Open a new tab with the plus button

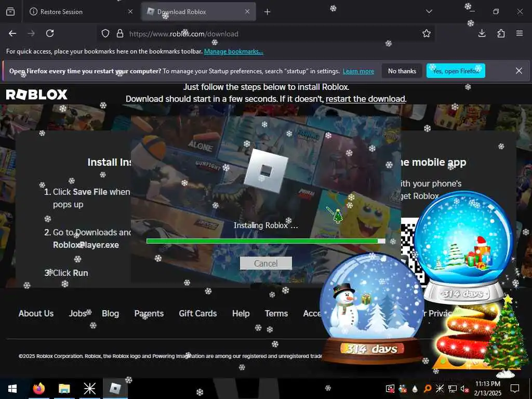click(x=268, y=12)
